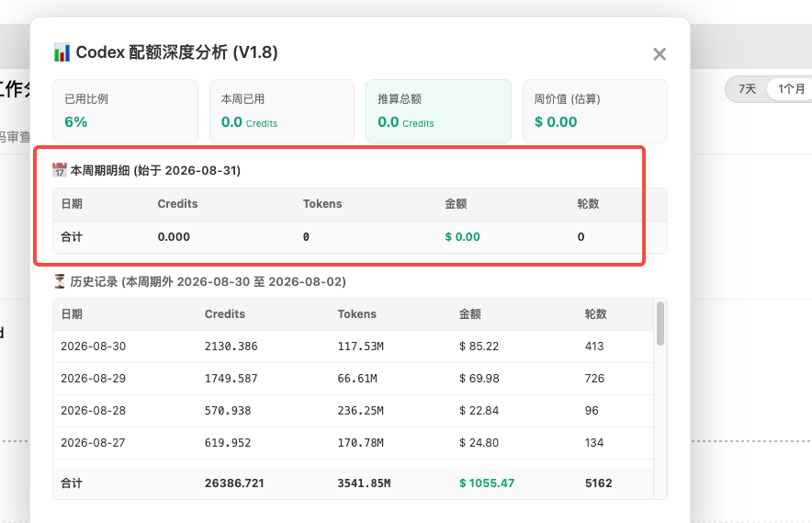Click the credits value 619.952
The height and width of the screenshot is (523, 812).
[228, 443]
